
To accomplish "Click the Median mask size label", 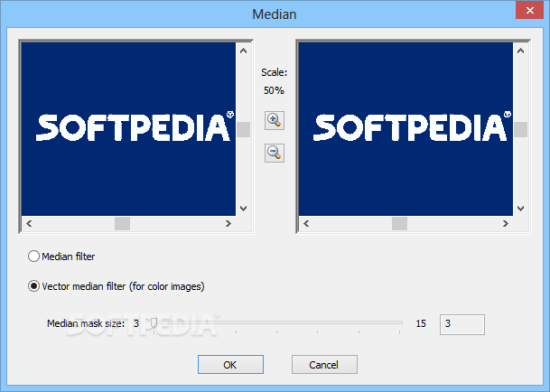I will click(86, 323).
